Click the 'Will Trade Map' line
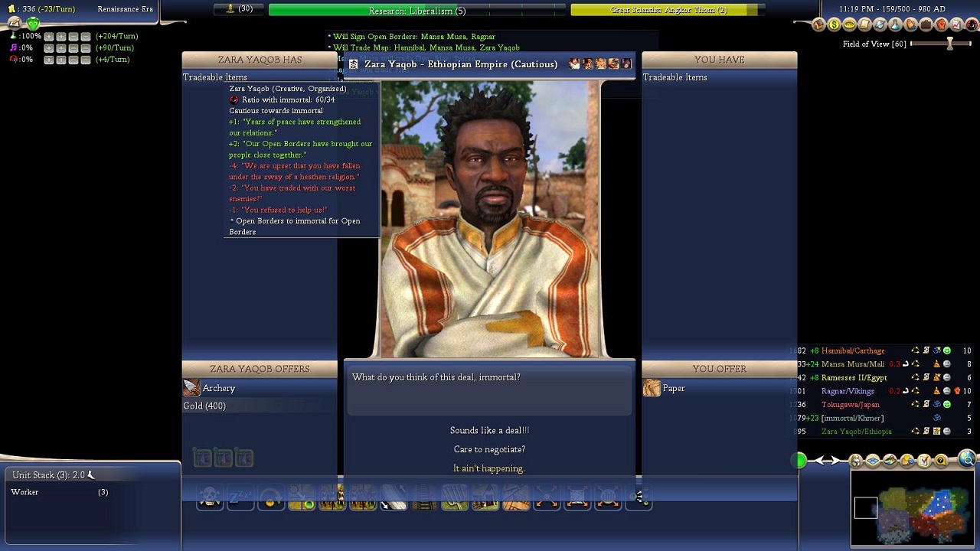Viewport: 980px width, 551px height. pyautogui.click(x=424, y=47)
